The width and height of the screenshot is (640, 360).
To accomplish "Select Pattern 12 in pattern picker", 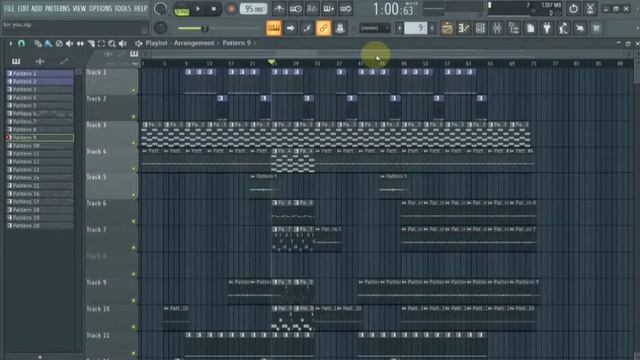I will point(40,162).
